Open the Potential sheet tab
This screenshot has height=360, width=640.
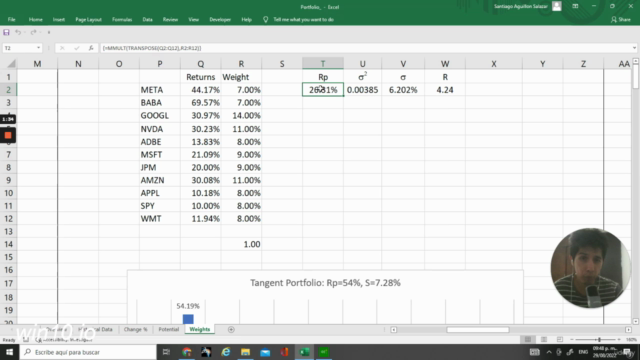coord(169,329)
